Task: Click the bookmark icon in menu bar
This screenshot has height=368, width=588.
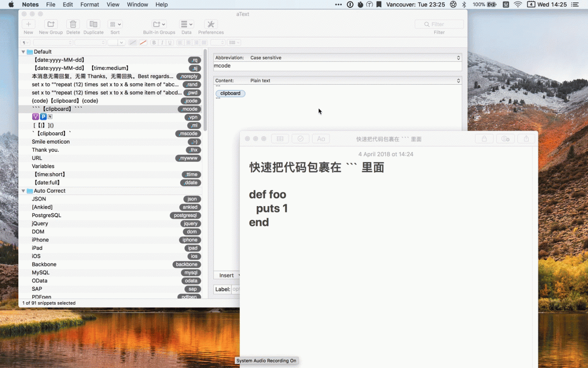Action: click(379, 5)
